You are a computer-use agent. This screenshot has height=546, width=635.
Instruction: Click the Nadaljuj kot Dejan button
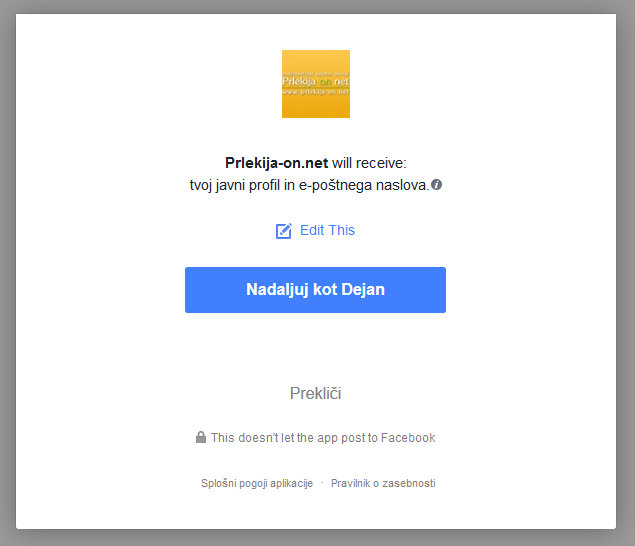(315, 290)
